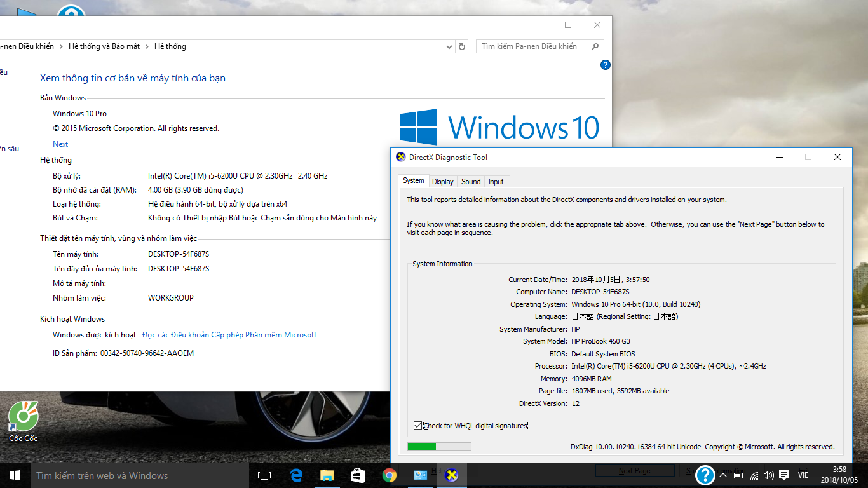This screenshot has height=488, width=868.
Task: Launch Google Chrome from the taskbar
Action: [x=390, y=475]
